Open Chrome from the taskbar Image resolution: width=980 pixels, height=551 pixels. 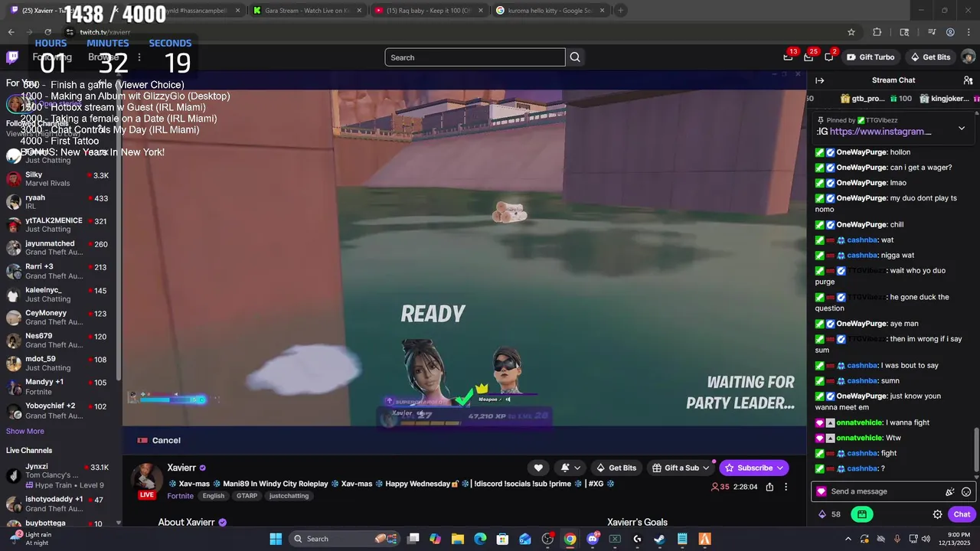(x=570, y=539)
